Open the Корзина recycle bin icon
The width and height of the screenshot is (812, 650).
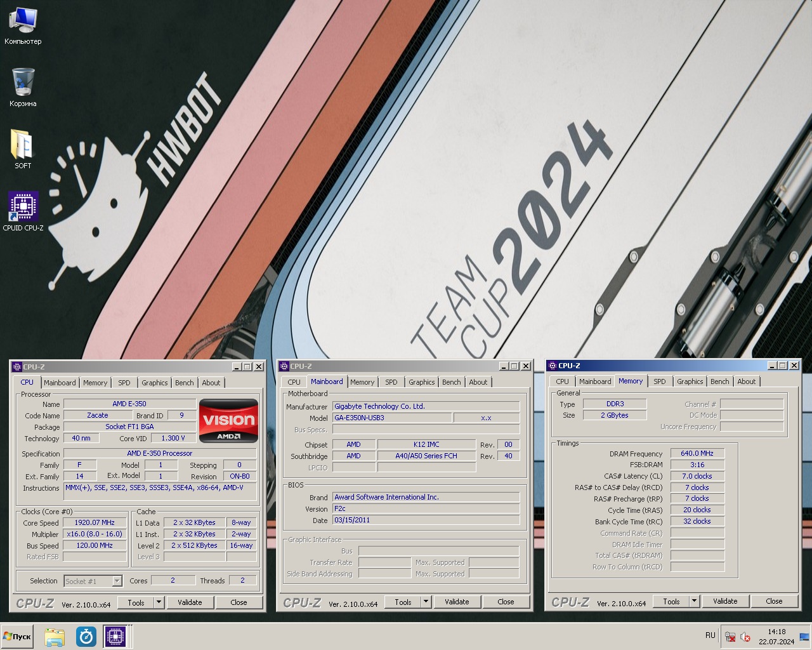(x=23, y=88)
